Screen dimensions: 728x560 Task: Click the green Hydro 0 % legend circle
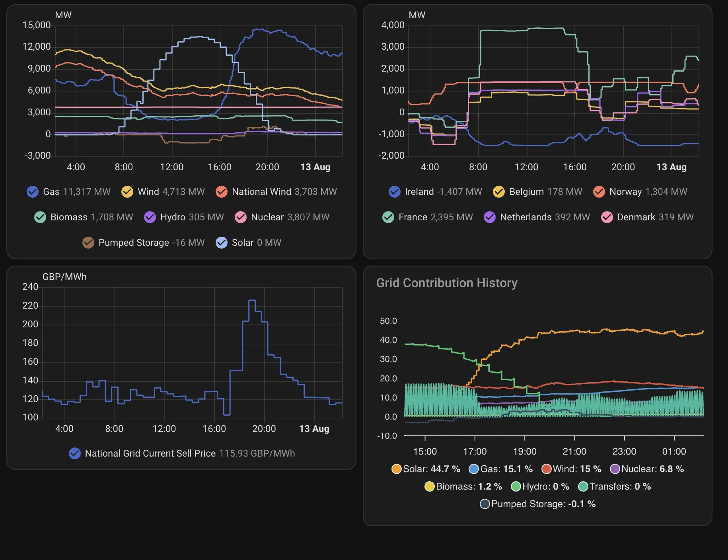tap(516, 486)
